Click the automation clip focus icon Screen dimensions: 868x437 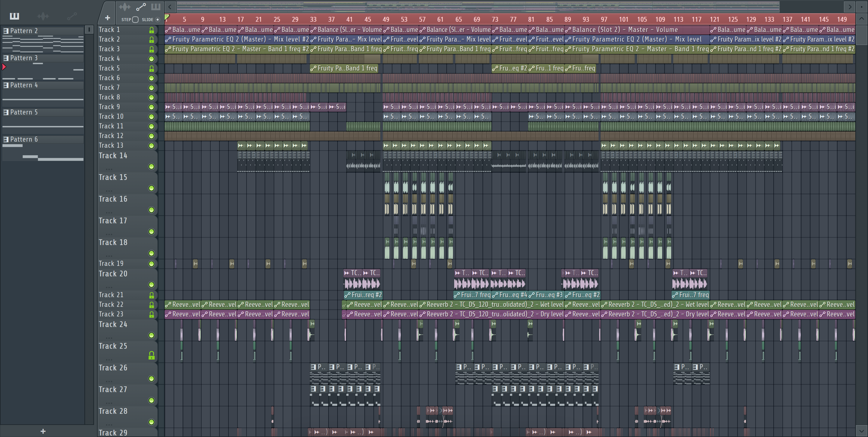click(141, 7)
